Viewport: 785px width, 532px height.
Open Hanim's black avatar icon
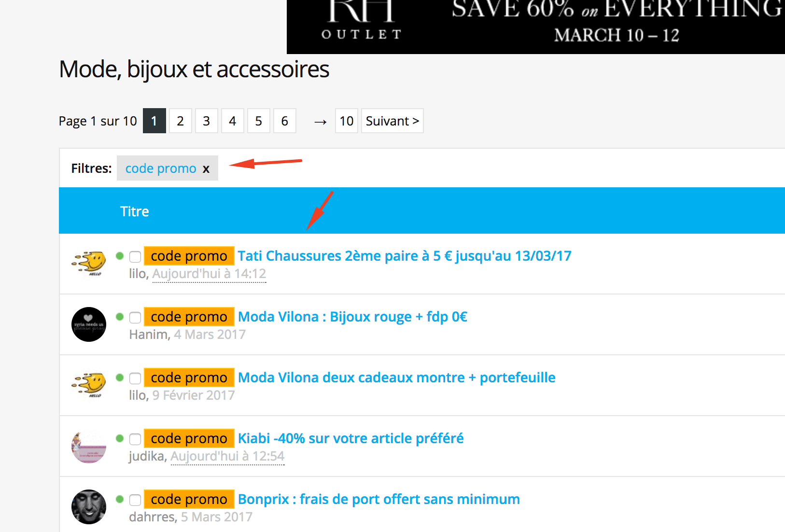pyautogui.click(x=89, y=324)
